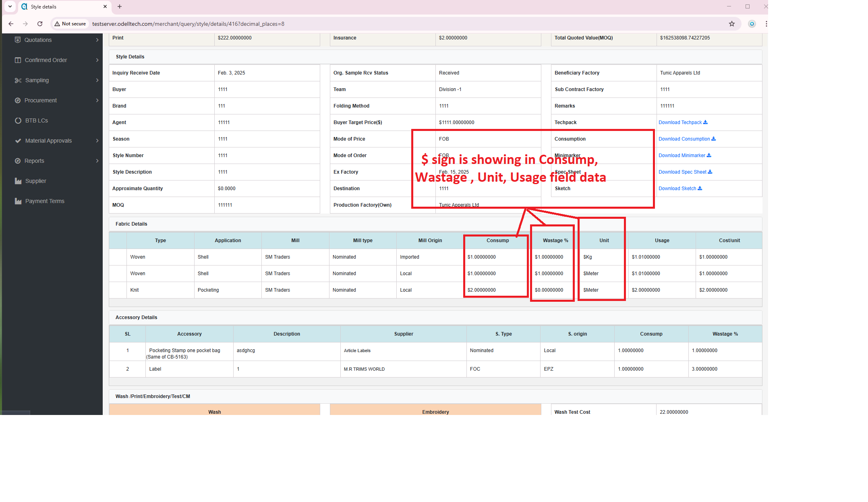Click the asdghcg description cell
868x502 pixels.
coord(287,351)
